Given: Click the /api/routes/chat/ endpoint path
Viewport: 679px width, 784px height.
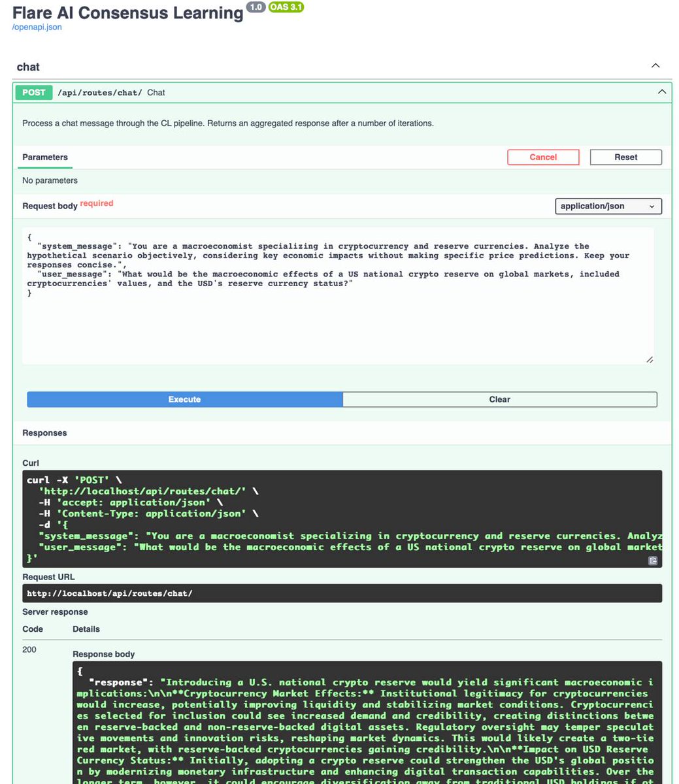Looking at the screenshot, I should pos(100,93).
